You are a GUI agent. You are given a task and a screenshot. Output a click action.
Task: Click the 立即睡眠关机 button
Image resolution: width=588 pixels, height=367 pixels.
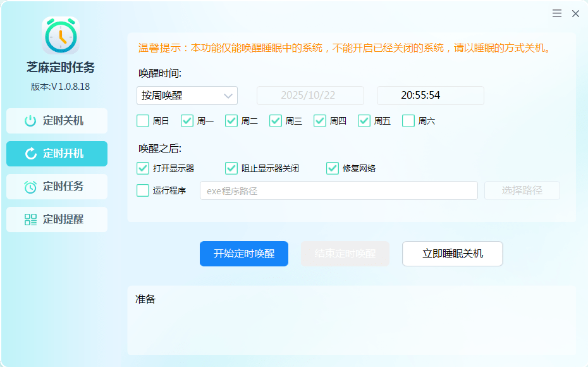(452, 254)
